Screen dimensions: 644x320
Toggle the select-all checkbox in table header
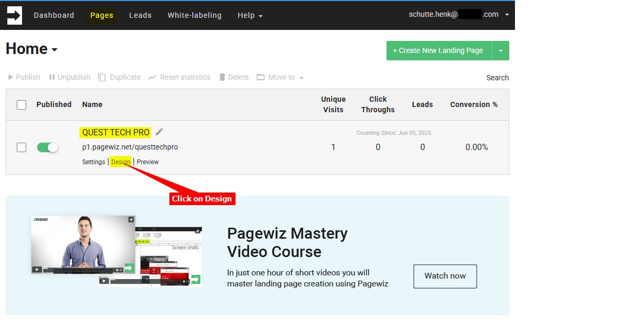[x=22, y=105]
